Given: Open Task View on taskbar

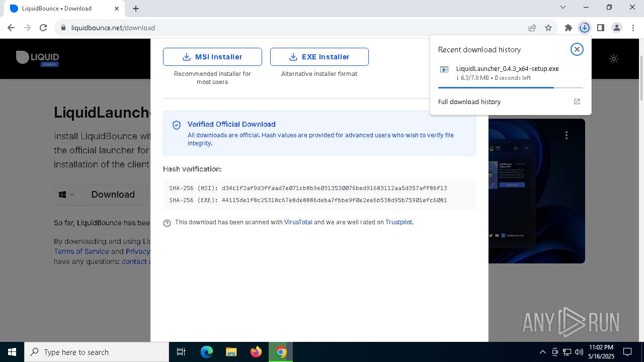Looking at the screenshot, I should pyautogui.click(x=181, y=352).
